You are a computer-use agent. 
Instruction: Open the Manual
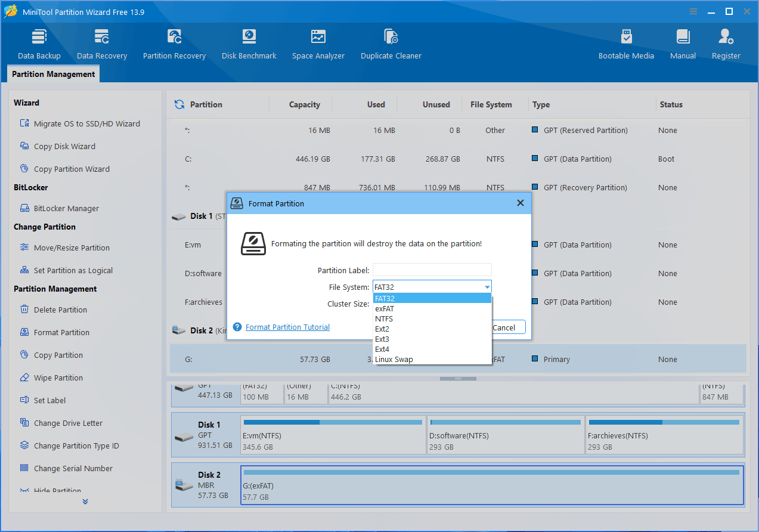(683, 44)
